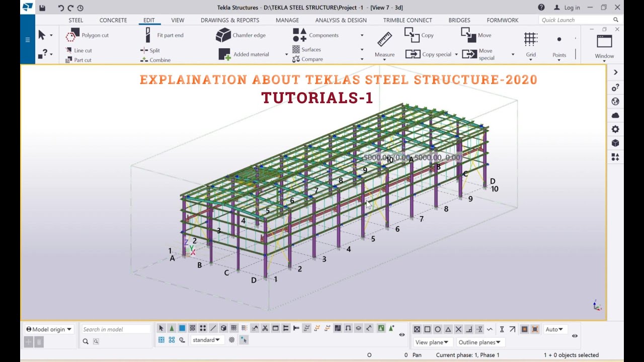Image resolution: width=644 pixels, height=362 pixels.
Task: Expand the Move special dropdown arrow
Action: click(x=513, y=54)
